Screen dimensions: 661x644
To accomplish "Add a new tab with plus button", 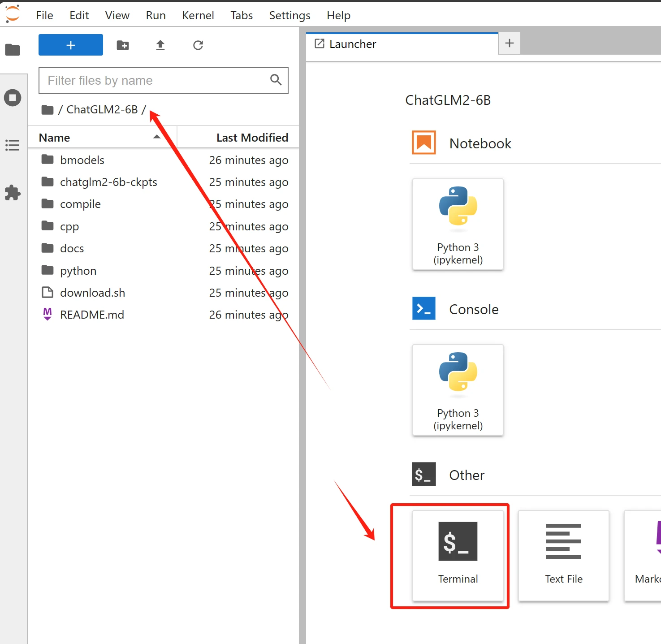I will point(509,43).
